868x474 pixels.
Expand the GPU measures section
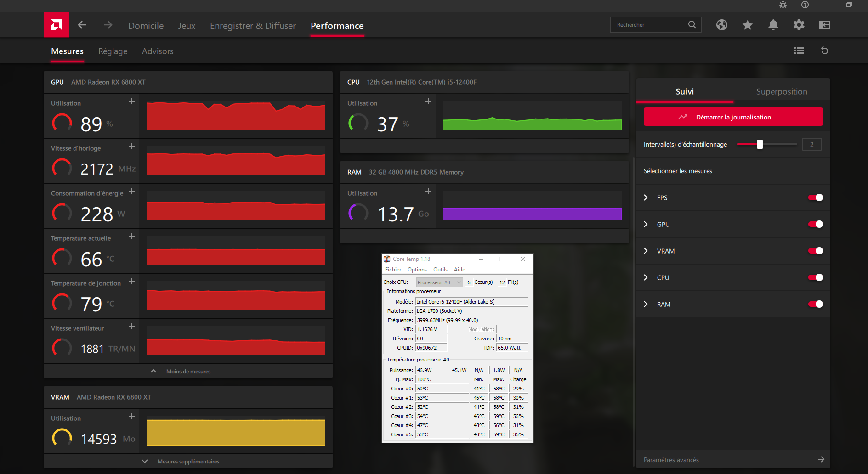coord(646,224)
